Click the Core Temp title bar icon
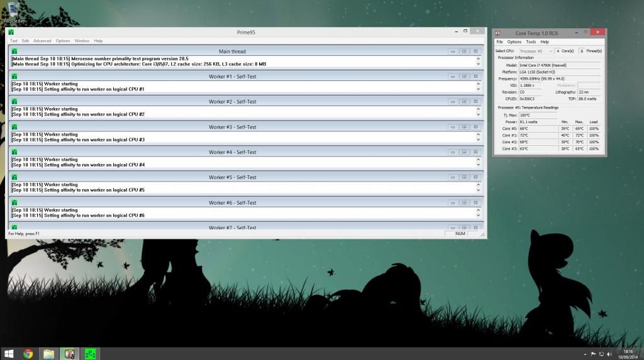Screen dimensions: 644x360 click(498, 33)
